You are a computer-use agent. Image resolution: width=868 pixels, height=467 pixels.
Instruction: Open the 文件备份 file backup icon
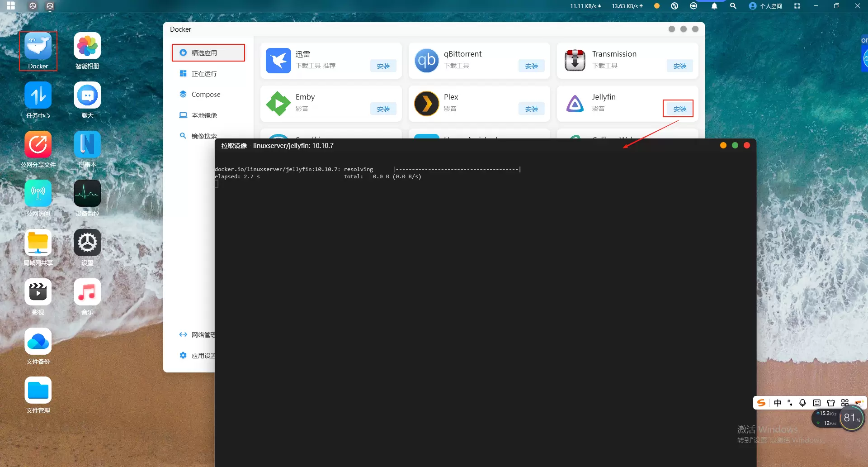(x=38, y=342)
